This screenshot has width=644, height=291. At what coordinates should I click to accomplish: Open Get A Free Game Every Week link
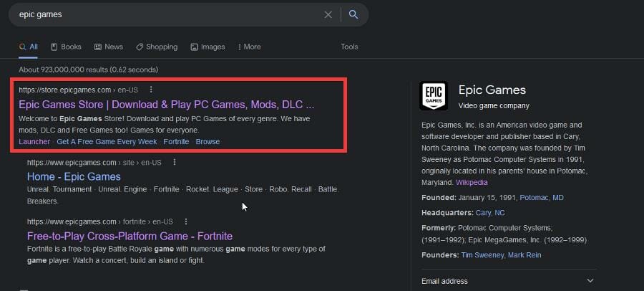[107, 142]
